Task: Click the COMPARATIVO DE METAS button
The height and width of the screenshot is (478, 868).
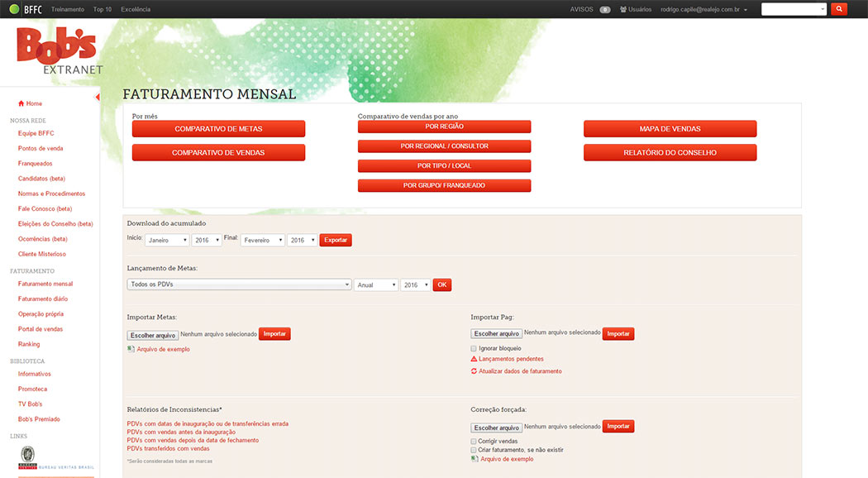Action: (x=219, y=128)
